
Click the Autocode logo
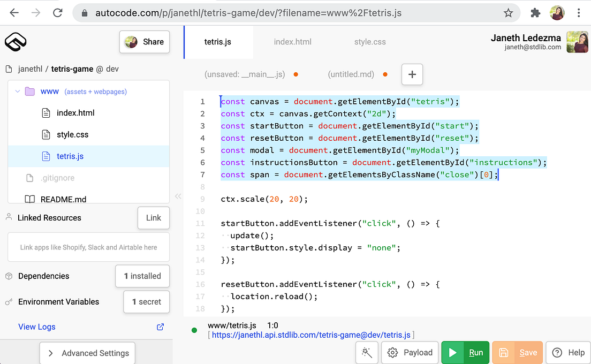click(x=16, y=42)
